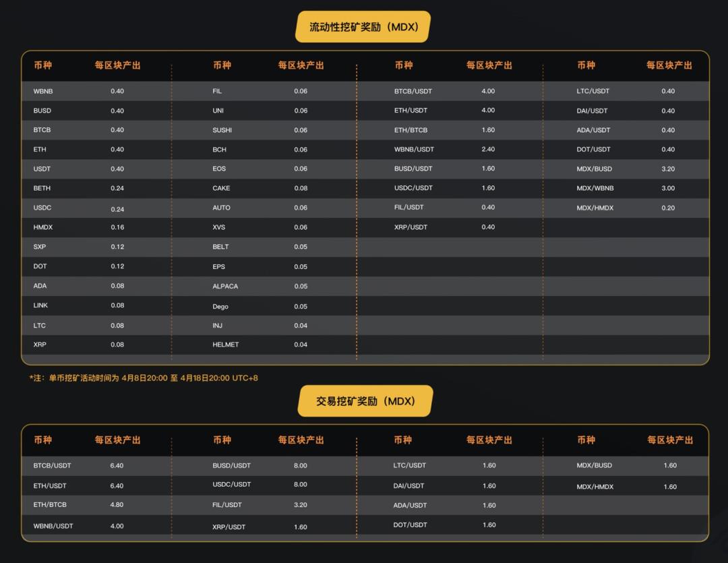Select the Dego token entry

(221, 305)
